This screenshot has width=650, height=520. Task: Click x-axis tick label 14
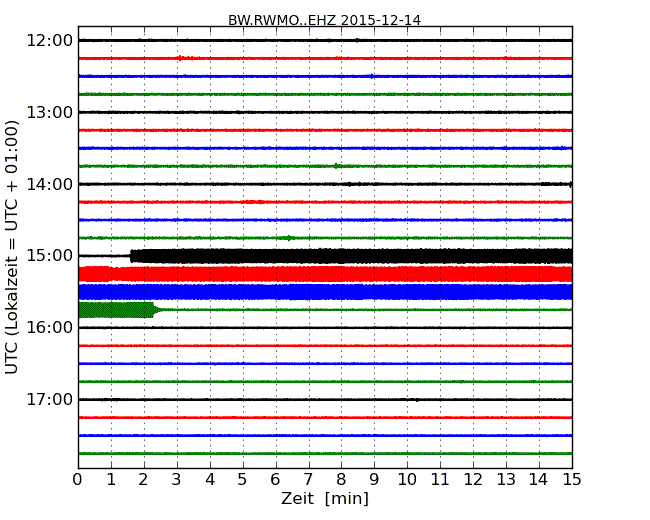point(538,480)
